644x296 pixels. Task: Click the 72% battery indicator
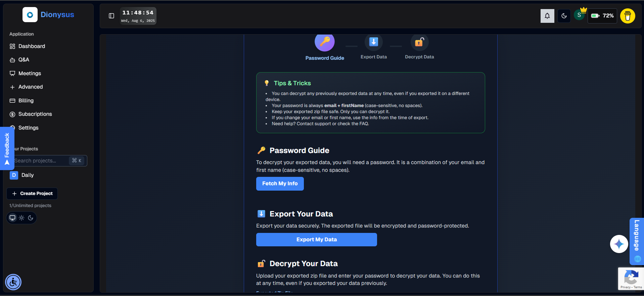coord(602,16)
